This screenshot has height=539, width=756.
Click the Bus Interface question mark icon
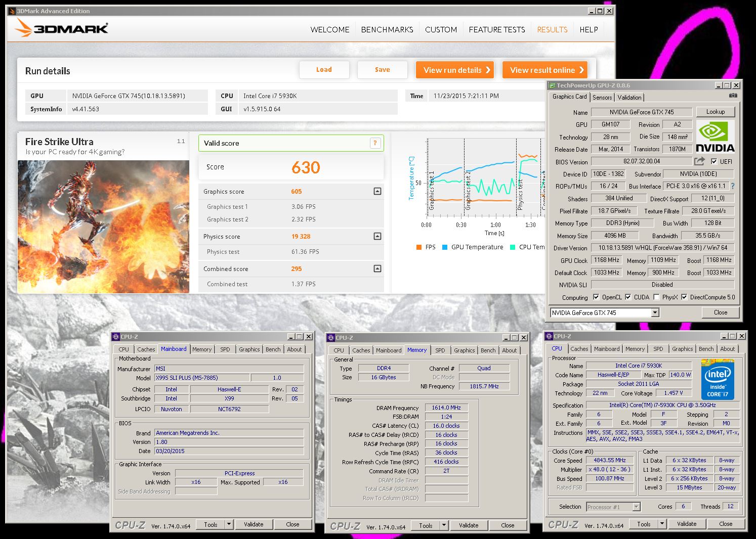(x=732, y=186)
